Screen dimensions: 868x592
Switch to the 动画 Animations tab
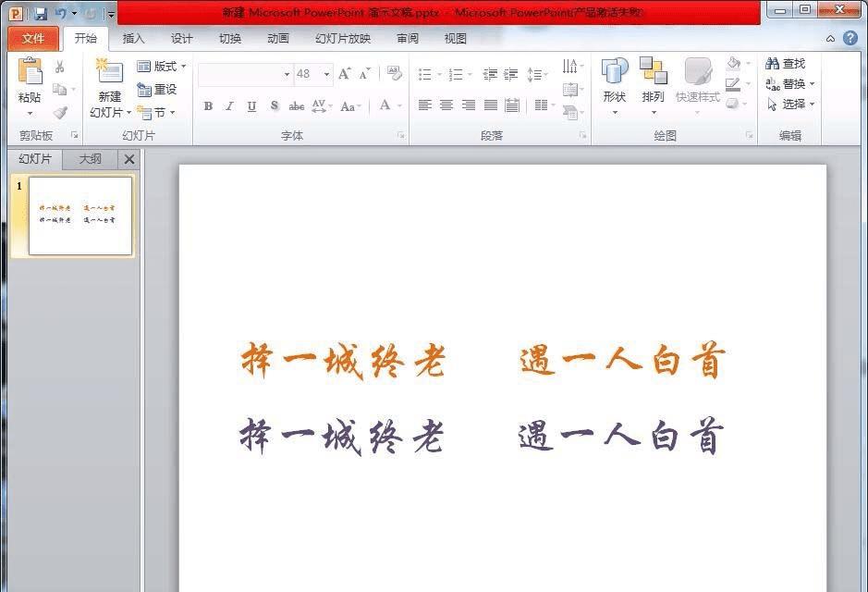tap(278, 38)
